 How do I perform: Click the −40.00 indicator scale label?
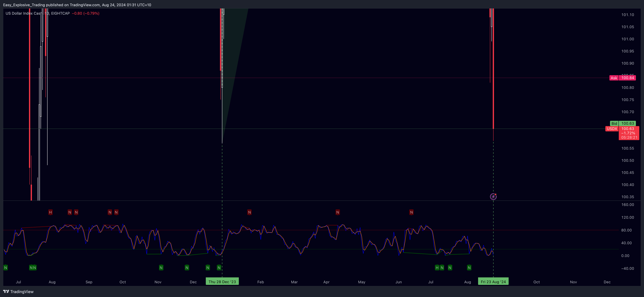point(627,269)
